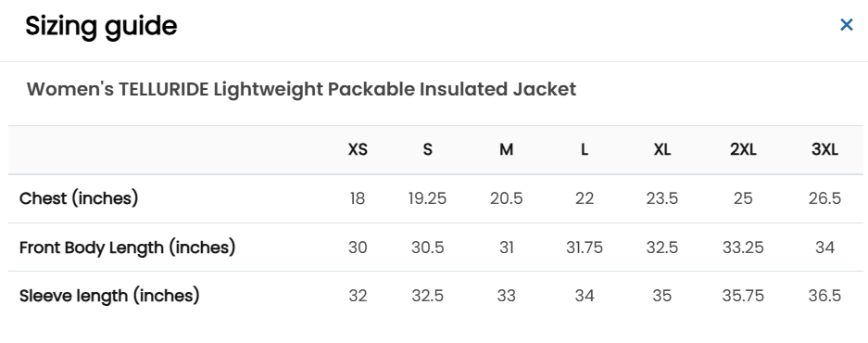Viewport: 868px width, 343px height.
Task: Select chest value 23.5 for XL
Action: coord(662,198)
